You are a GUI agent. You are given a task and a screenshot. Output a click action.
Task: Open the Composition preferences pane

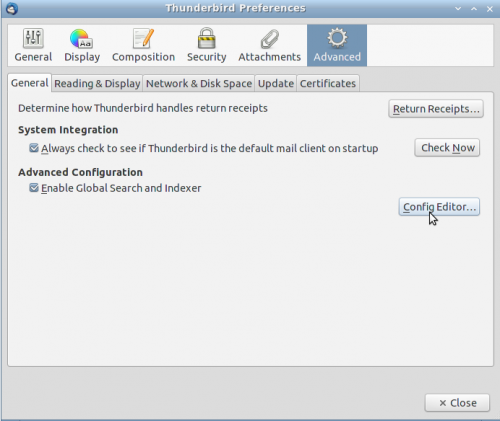143,45
